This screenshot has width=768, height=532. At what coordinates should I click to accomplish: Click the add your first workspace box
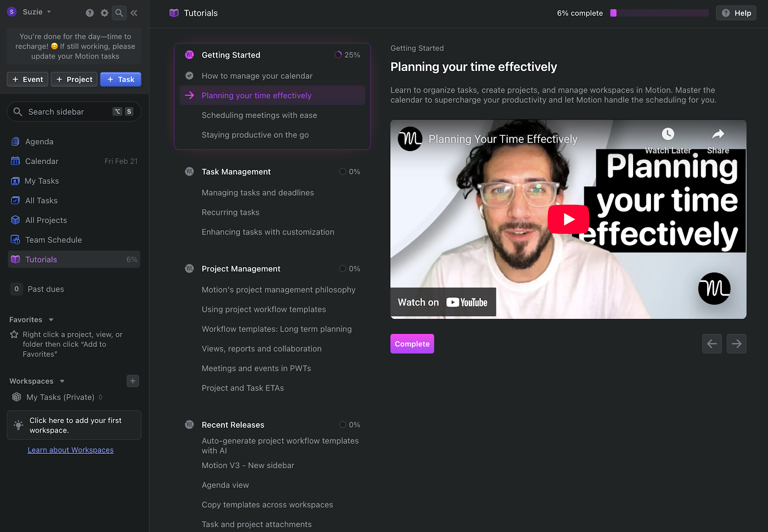click(74, 425)
